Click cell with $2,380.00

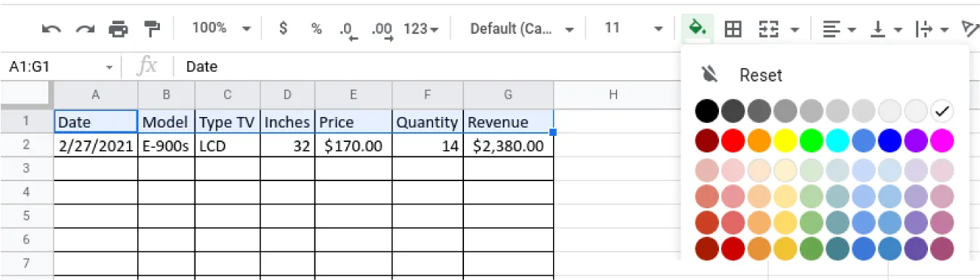[x=508, y=146]
